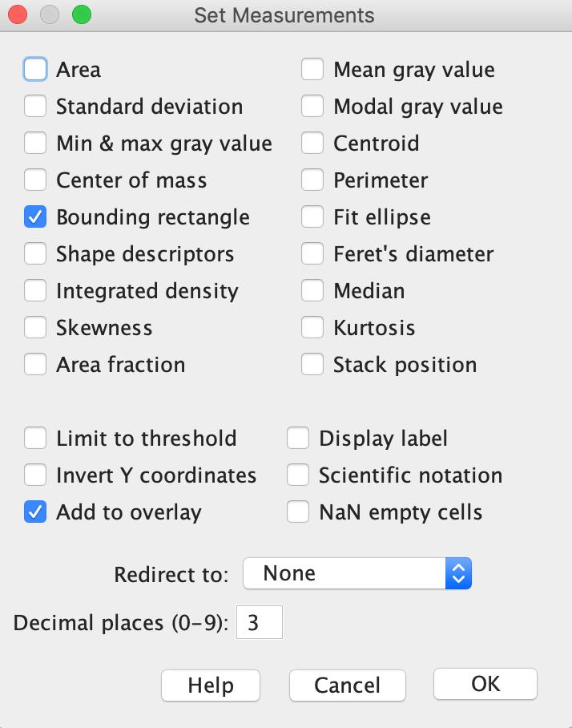Tick the Mean gray value checkbox

tap(312, 70)
